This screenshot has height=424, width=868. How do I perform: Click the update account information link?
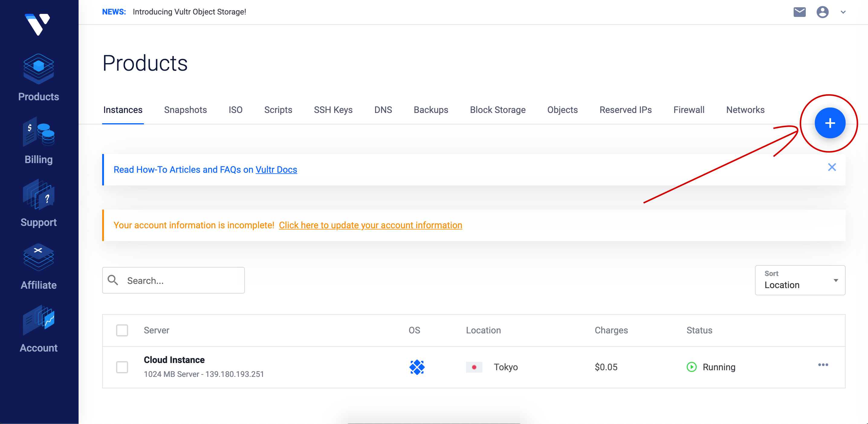[370, 225]
